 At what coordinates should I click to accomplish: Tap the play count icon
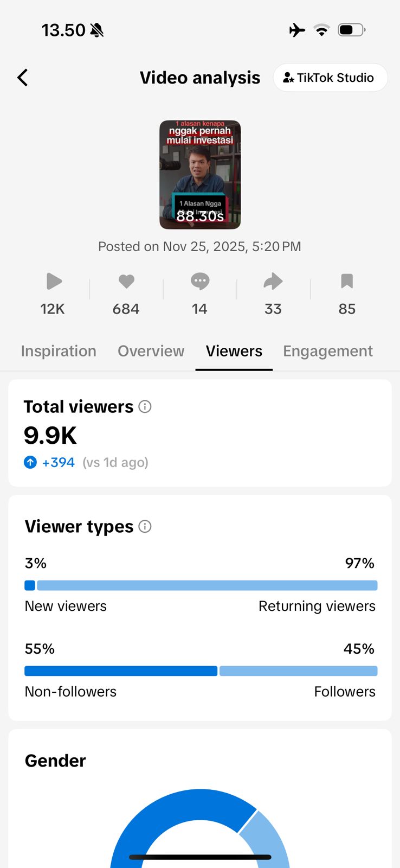(54, 281)
